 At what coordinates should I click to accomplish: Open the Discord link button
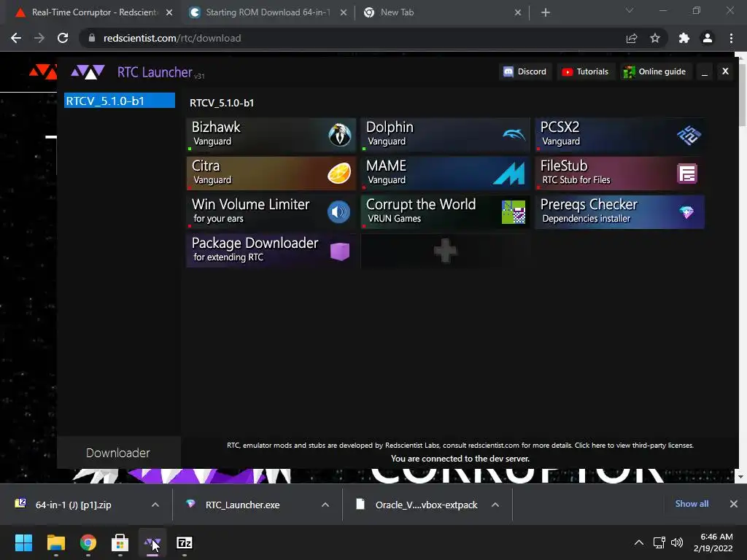click(525, 71)
